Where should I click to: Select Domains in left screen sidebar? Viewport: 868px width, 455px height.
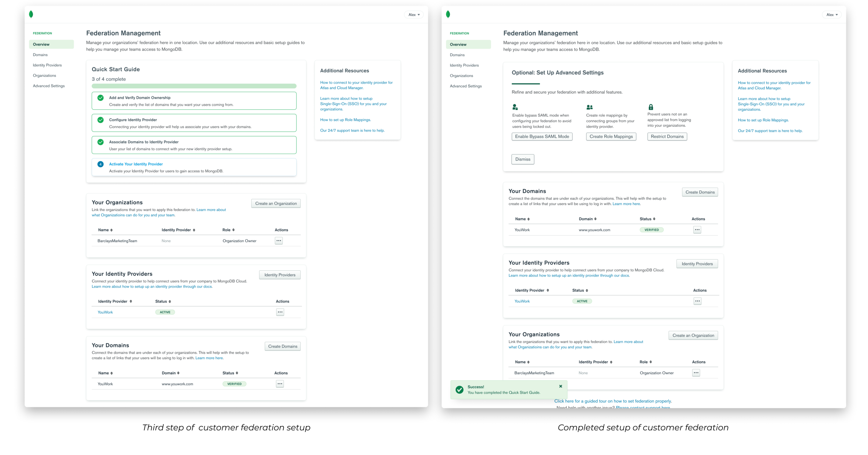point(40,55)
